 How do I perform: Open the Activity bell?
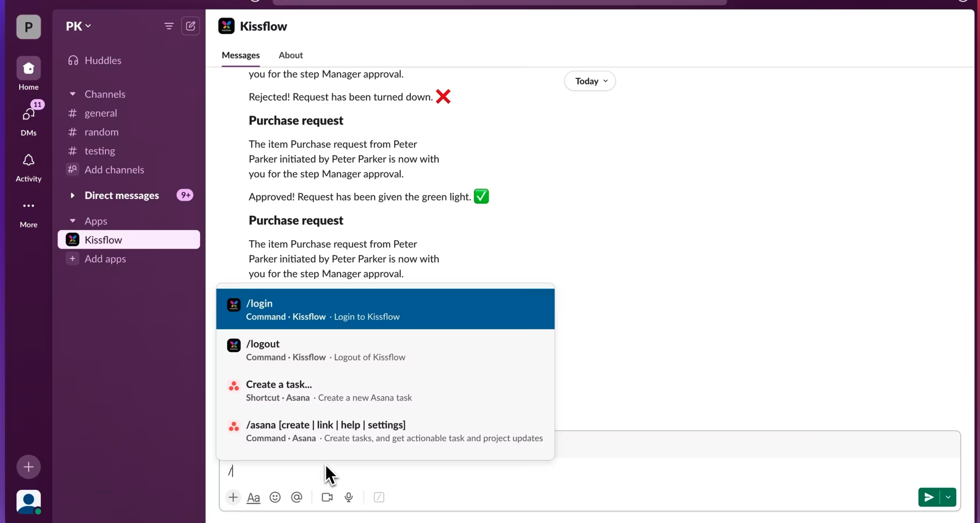tap(28, 168)
